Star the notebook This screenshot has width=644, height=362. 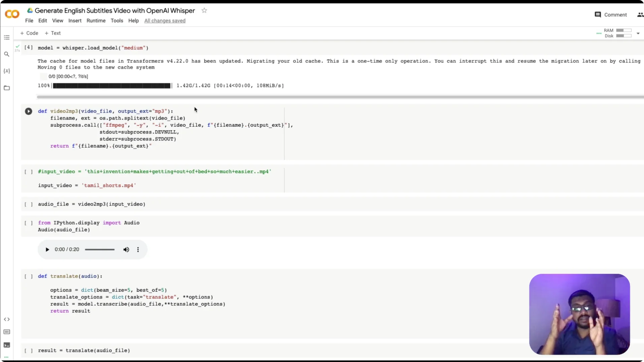[204, 10]
